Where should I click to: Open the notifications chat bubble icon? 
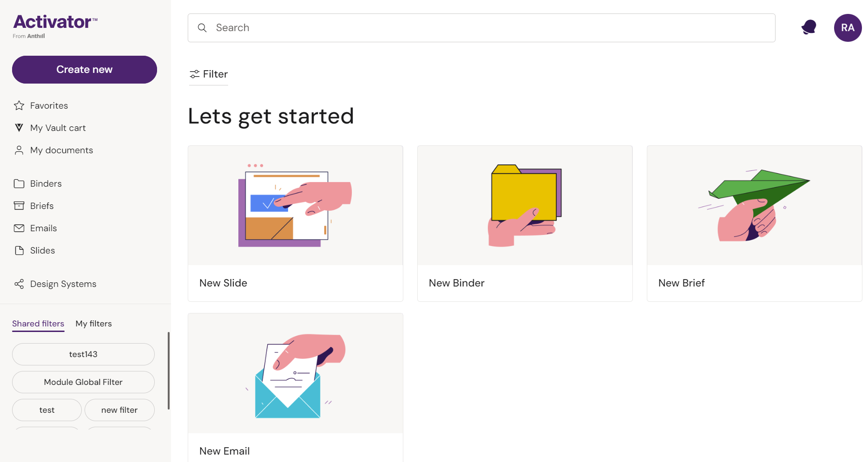[x=809, y=27]
